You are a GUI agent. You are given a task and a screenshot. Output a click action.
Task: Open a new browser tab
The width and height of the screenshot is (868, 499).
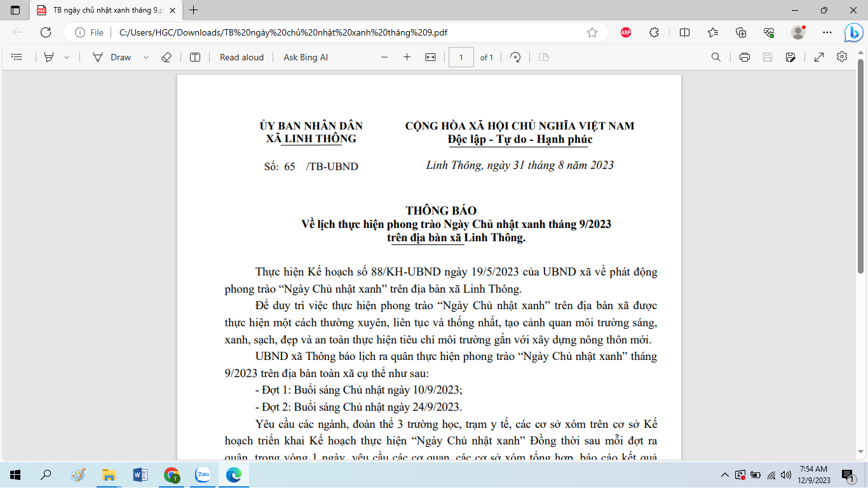194,10
